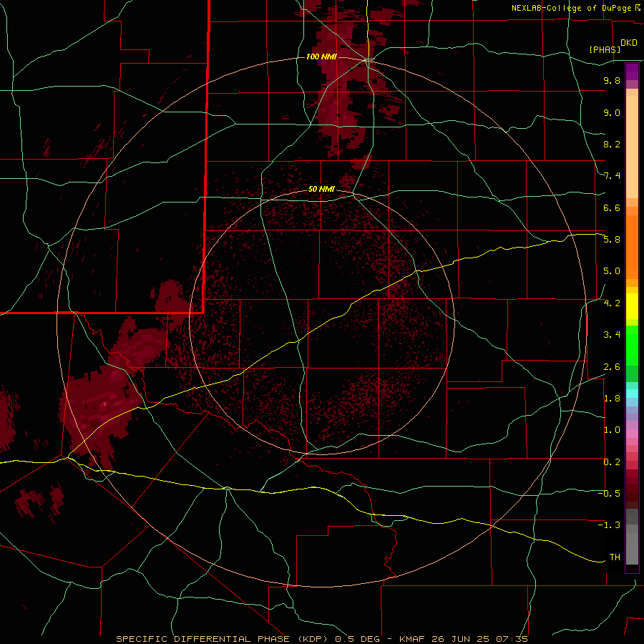This screenshot has width=644, height=644.
Task: Click the 26 JUN 25 07:35 timestamp
Action: point(479,639)
